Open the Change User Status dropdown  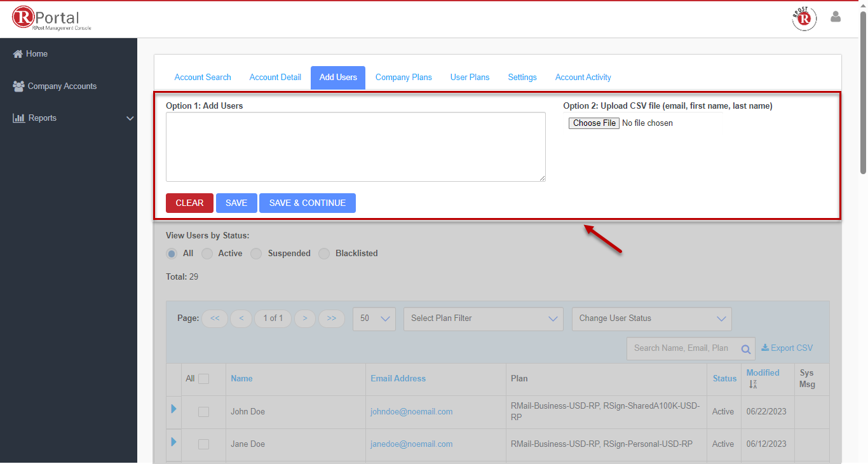pyautogui.click(x=651, y=318)
